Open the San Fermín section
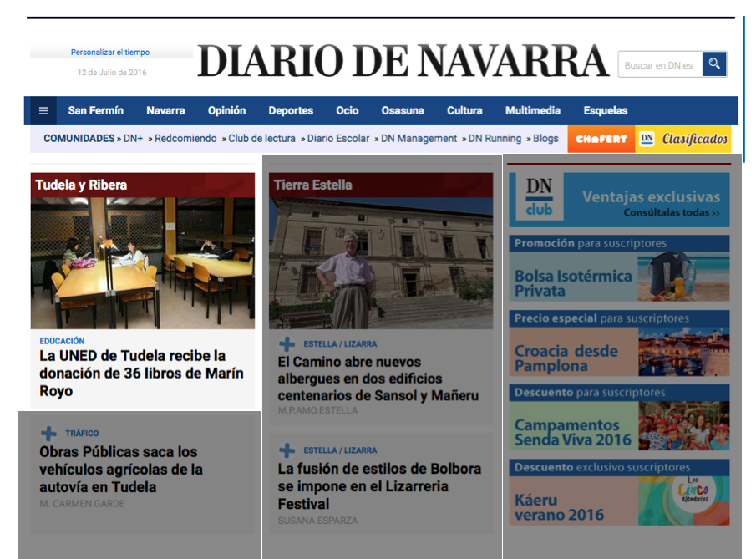This screenshot has height=559, width=756. tap(95, 110)
